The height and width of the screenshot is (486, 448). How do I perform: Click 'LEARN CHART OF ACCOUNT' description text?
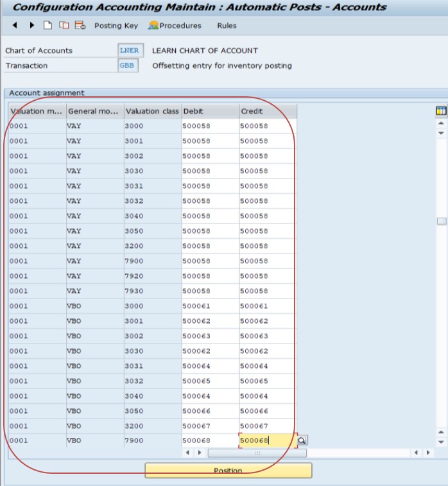point(205,51)
